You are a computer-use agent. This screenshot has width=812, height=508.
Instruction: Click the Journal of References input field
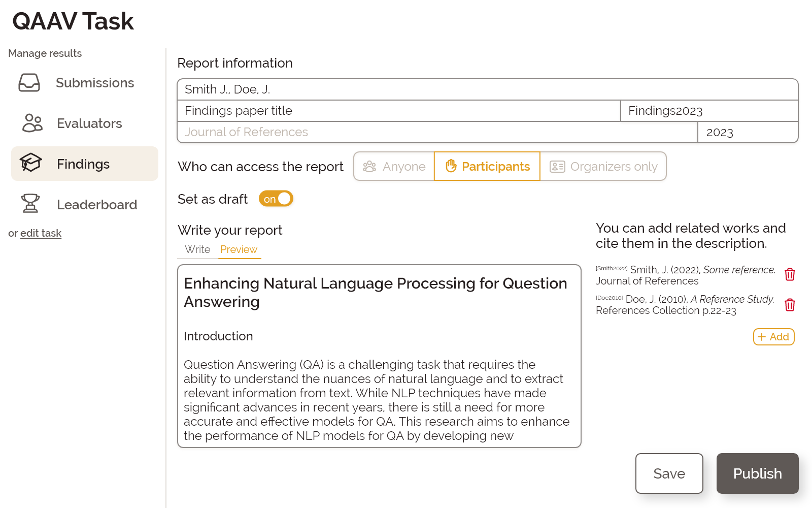437,132
